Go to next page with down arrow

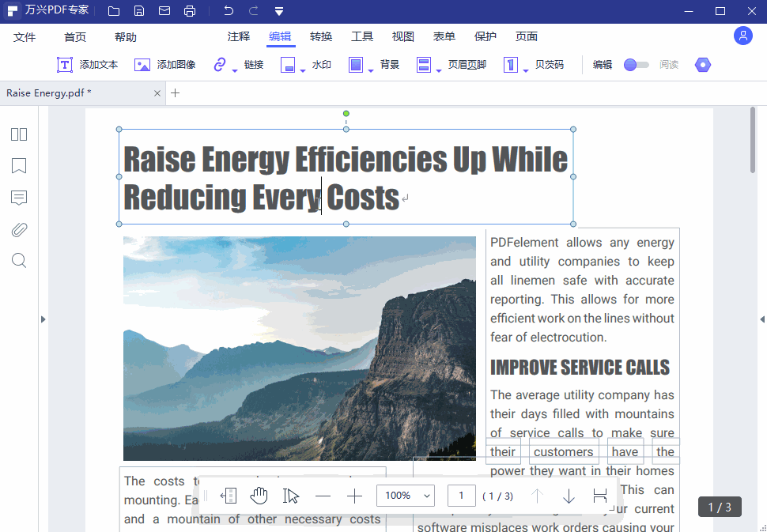pyautogui.click(x=569, y=496)
